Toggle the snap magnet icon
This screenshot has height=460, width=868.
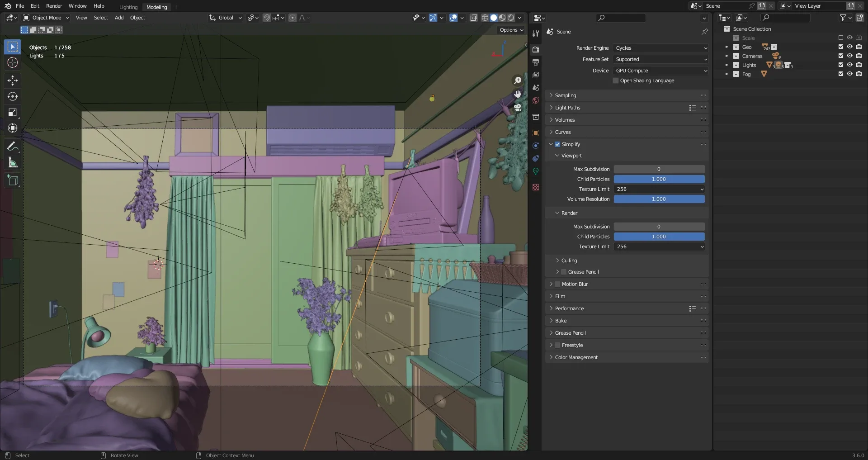click(x=267, y=18)
